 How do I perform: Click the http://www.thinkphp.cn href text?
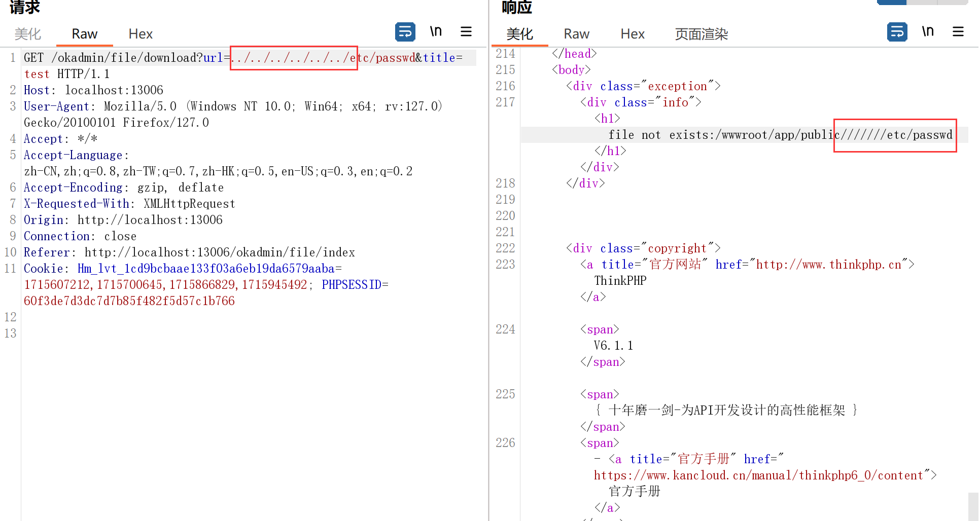click(829, 265)
